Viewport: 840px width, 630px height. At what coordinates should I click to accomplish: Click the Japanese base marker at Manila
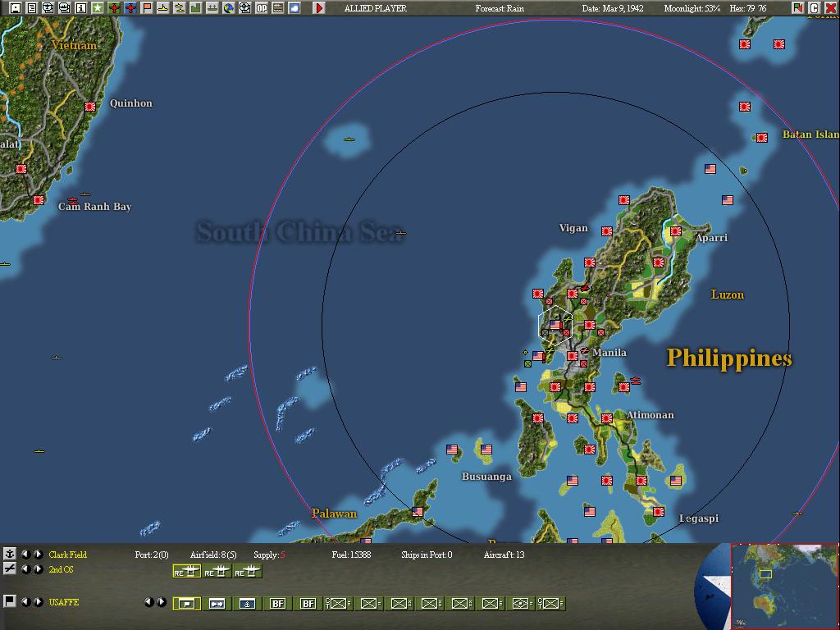572,356
